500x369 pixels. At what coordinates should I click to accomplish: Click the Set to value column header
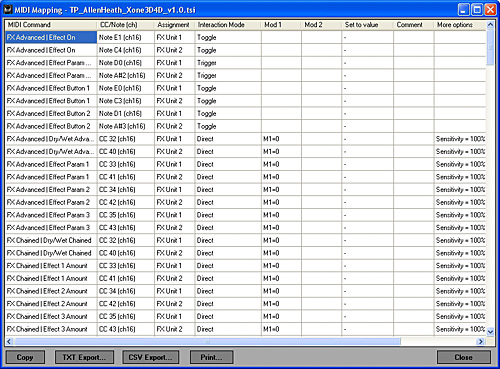[x=367, y=25]
